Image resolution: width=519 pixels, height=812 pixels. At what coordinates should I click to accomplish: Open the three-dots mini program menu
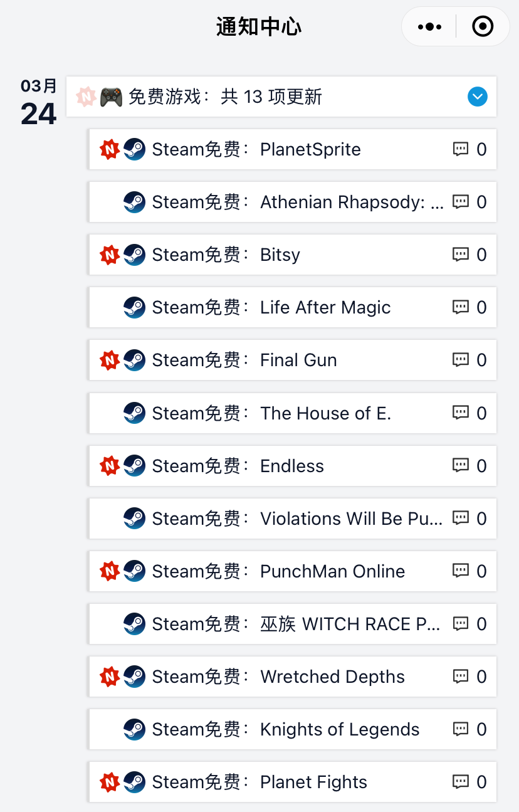click(429, 27)
